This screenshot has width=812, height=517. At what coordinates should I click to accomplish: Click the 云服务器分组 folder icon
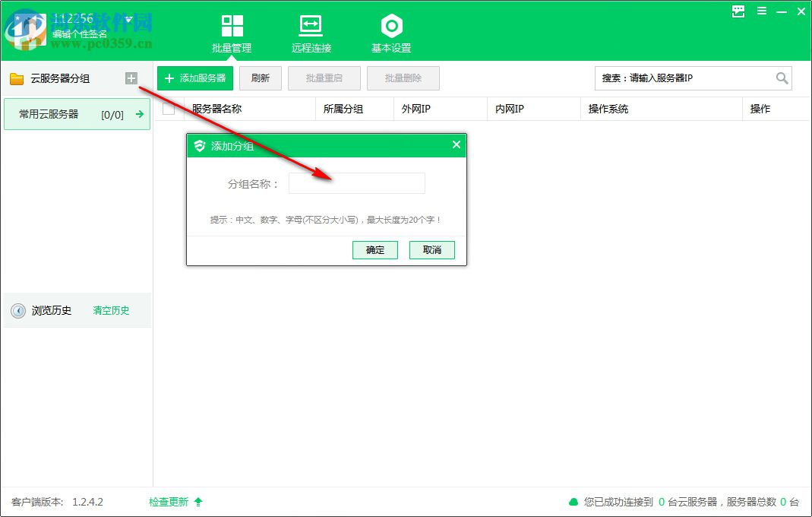[x=17, y=78]
